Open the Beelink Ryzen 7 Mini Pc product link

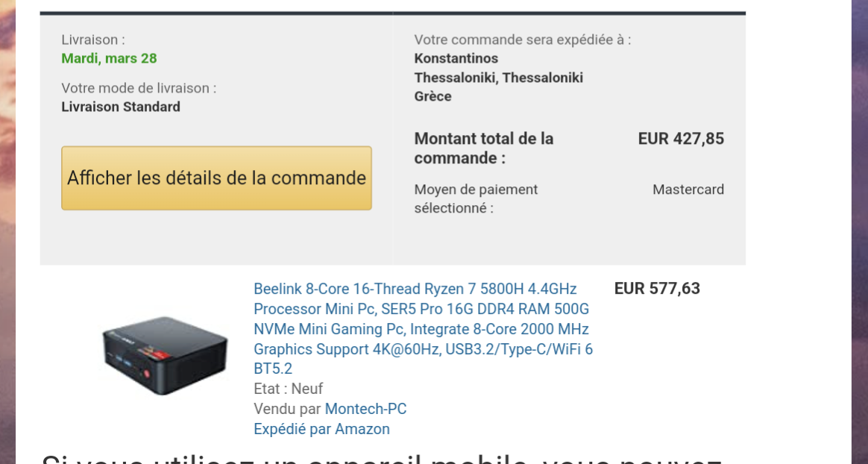[x=423, y=328]
